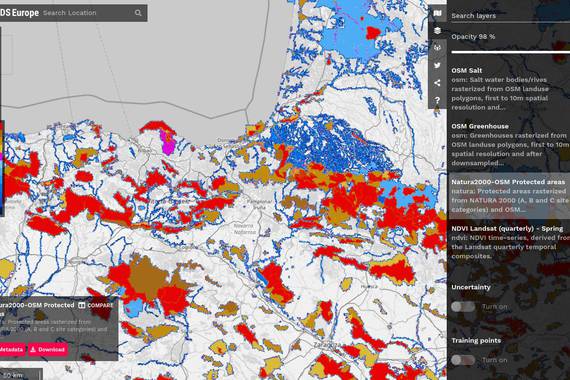The image size is (570, 380).
Task: Open the basemap (map) sidebar icon
Action: point(437,13)
